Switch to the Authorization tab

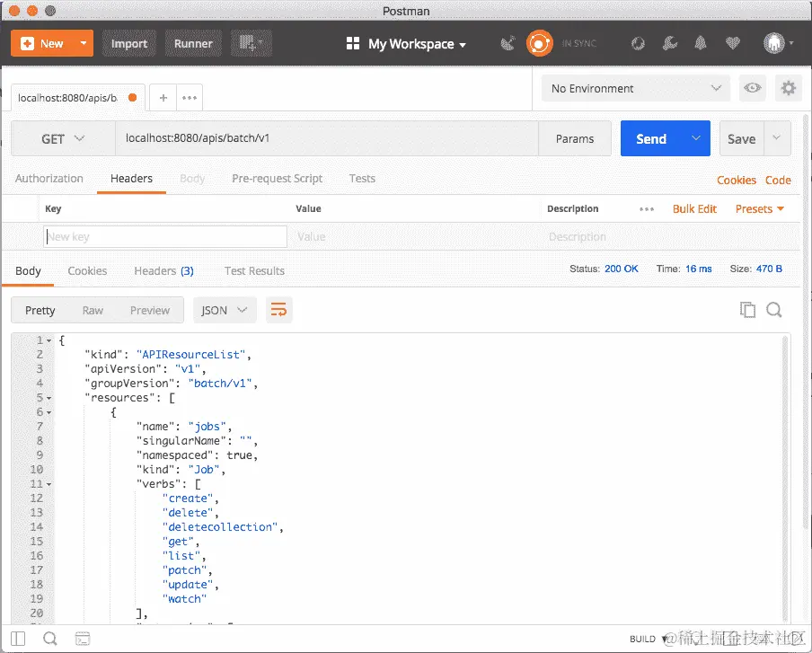pos(49,179)
